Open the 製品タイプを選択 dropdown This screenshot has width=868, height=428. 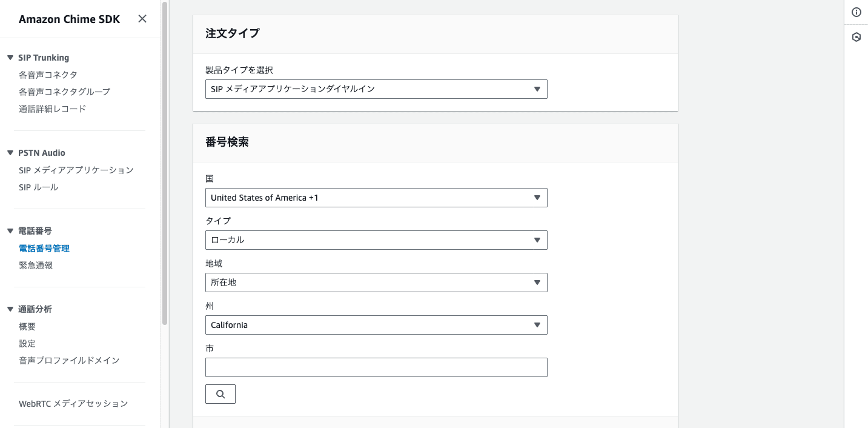[x=376, y=89]
